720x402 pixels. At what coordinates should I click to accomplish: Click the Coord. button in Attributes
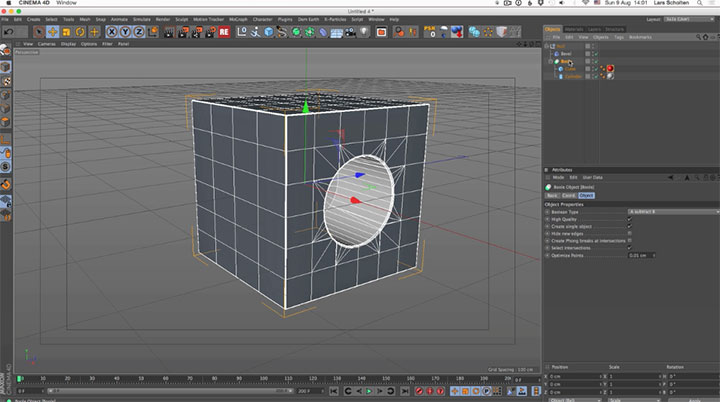click(566, 196)
